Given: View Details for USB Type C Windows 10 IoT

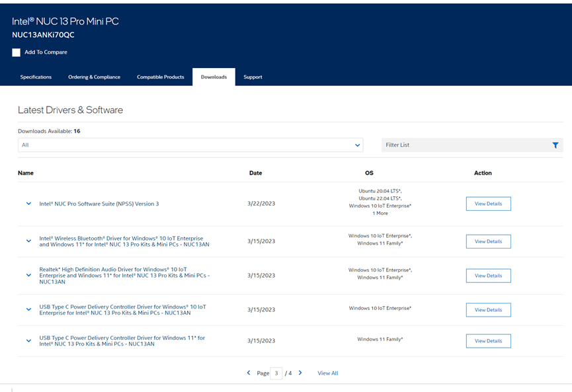Looking at the screenshot, I should (x=488, y=310).
